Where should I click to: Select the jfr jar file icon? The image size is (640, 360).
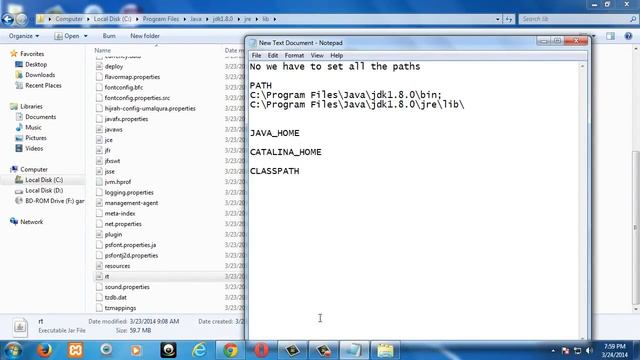99,151
